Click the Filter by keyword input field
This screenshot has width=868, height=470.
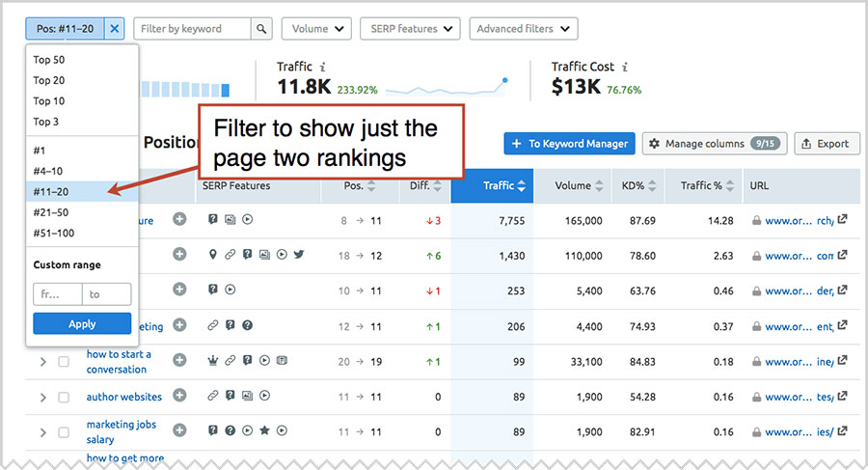click(x=192, y=29)
